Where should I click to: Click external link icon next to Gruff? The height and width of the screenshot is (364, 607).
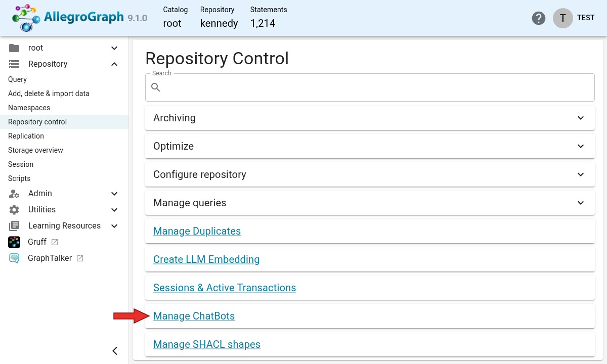[55, 242]
